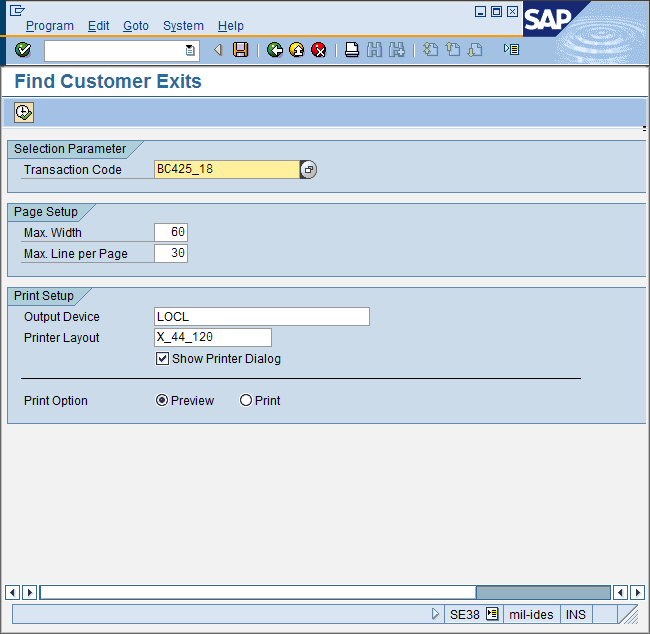Click the Output Device label

[62, 316]
